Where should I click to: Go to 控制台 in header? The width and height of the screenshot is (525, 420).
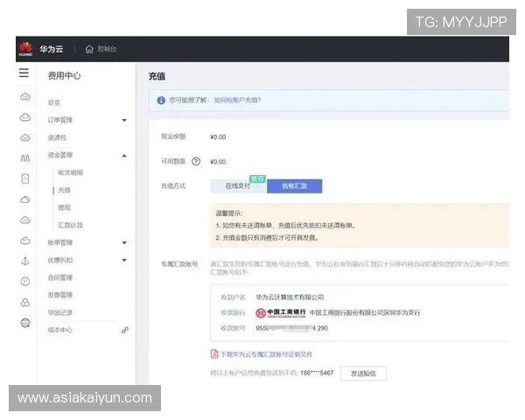tap(107, 49)
